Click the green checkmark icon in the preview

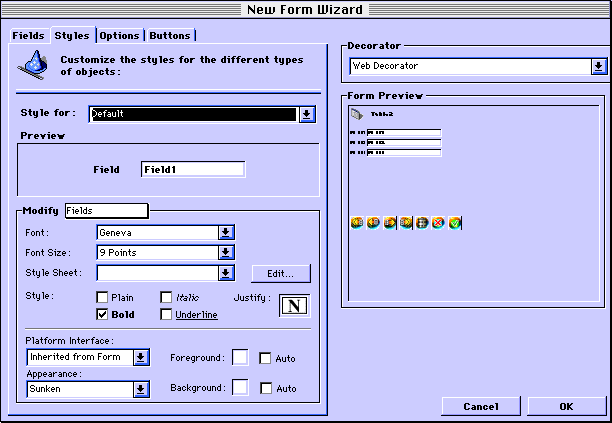pos(454,222)
